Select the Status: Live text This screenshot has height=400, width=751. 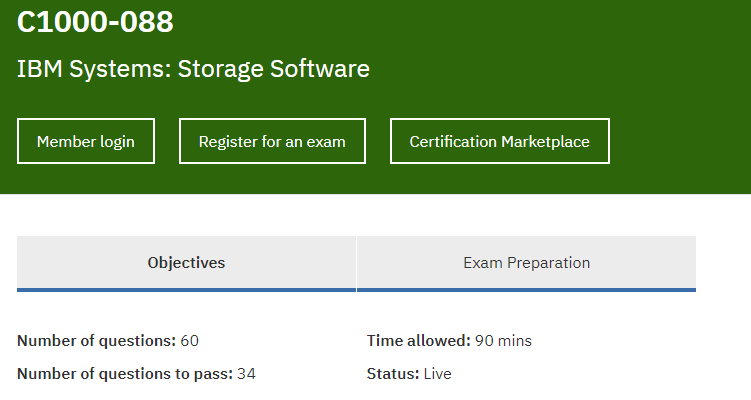click(409, 374)
